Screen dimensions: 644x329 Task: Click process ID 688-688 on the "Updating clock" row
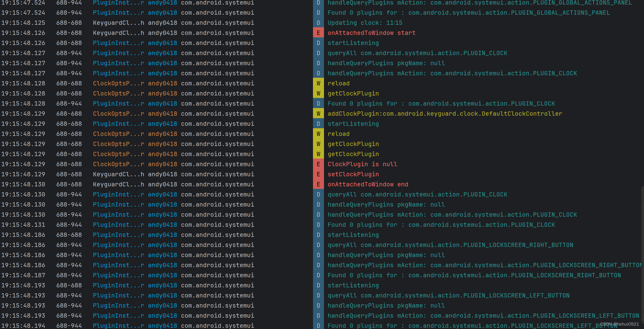click(69, 23)
